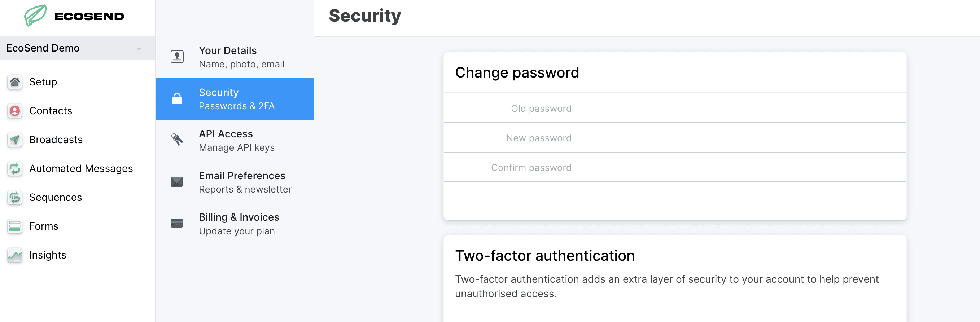Click into the New password field

point(675,138)
